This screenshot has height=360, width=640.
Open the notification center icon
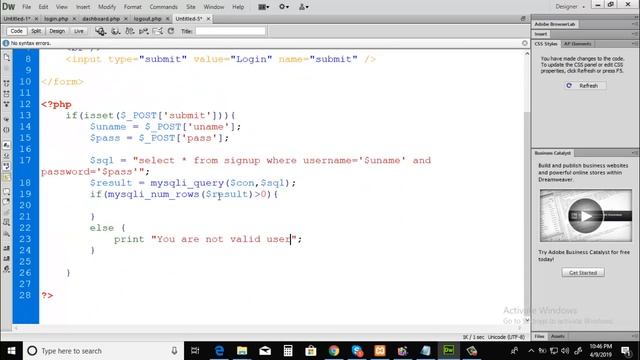coord(626,351)
